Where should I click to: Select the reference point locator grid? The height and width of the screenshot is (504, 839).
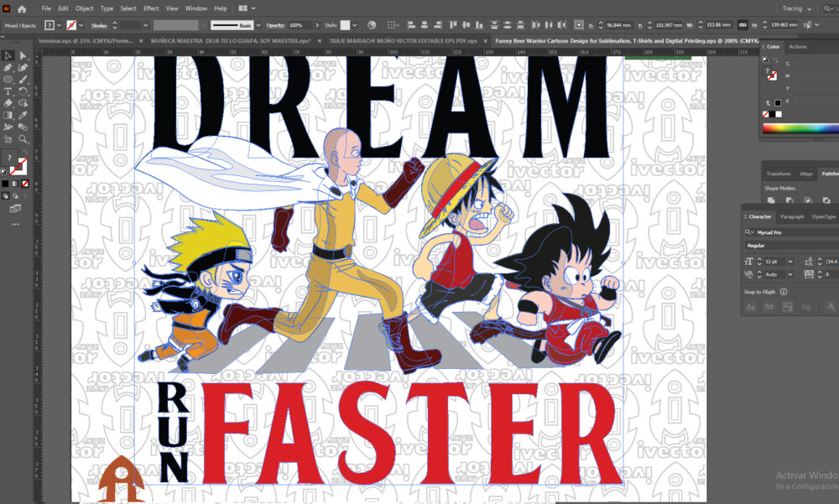tap(578, 25)
